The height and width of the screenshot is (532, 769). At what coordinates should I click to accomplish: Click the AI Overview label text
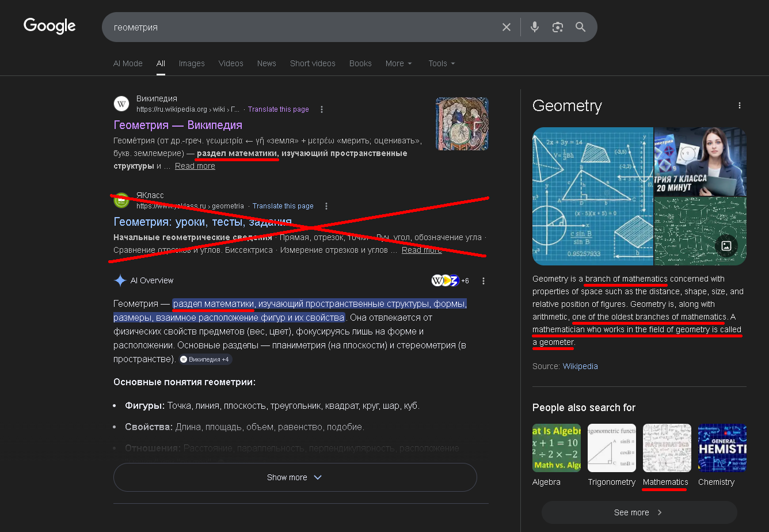(x=152, y=280)
